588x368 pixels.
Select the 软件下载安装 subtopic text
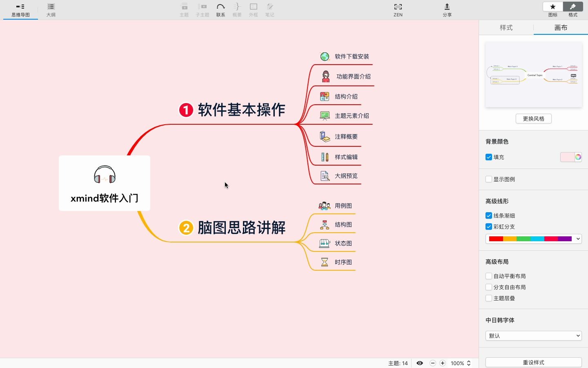[352, 56]
